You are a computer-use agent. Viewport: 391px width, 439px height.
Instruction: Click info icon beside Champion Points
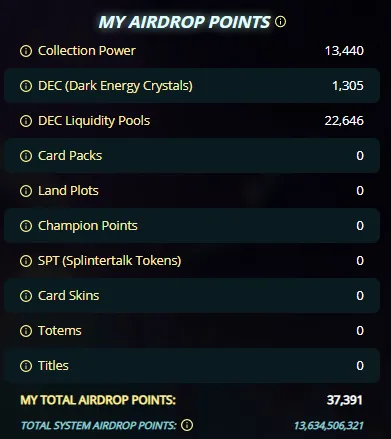tap(26, 226)
